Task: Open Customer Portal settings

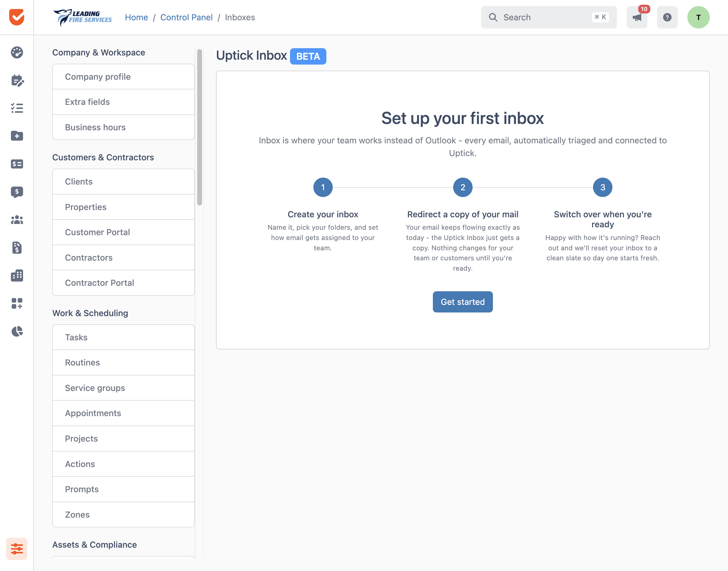Action: 123,232
